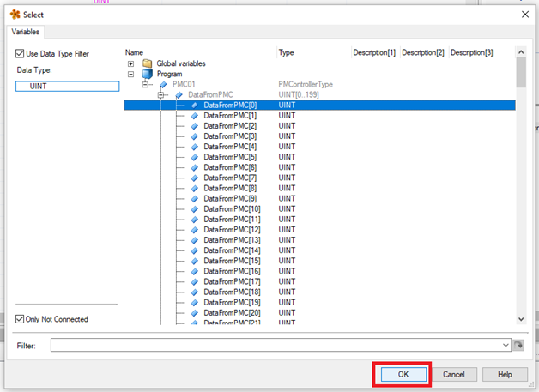This screenshot has width=539, height=392.
Task: Toggle the Use Data Type Filter checkbox
Action: click(20, 54)
